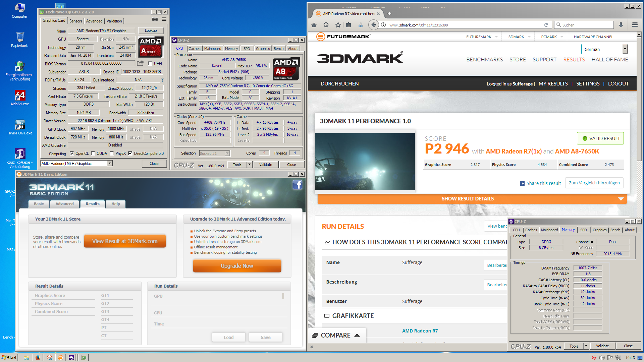Open the Advanced tab in 3DMark 11
Image resolution: width=644 pixels, height=362 pixels.
click(65, 204)
